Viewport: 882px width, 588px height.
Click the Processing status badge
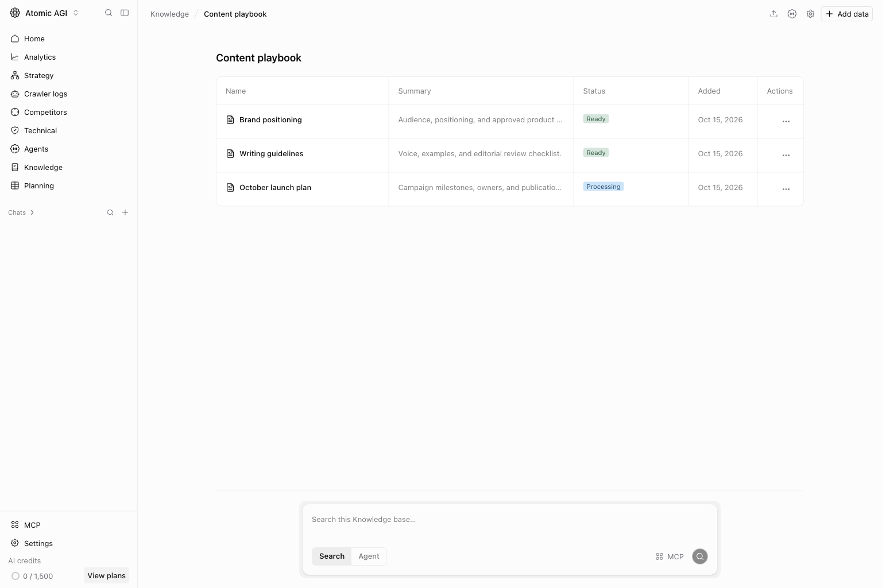click(x=603, y=187)
